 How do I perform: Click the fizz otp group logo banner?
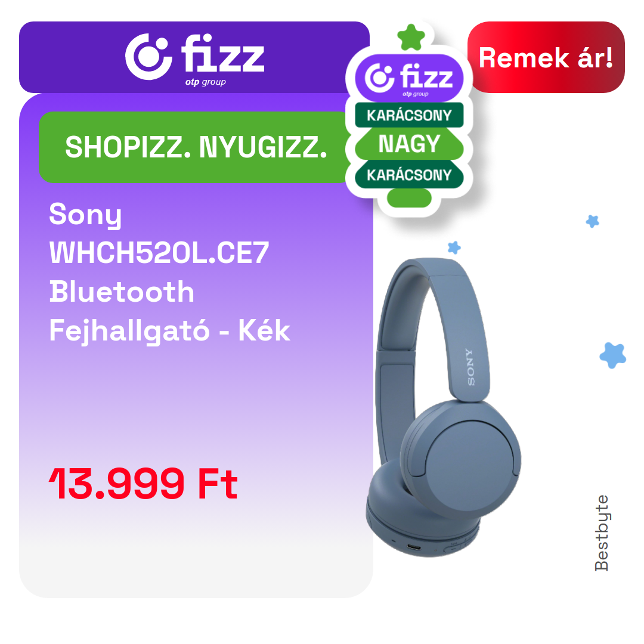[x=194, y=57]
